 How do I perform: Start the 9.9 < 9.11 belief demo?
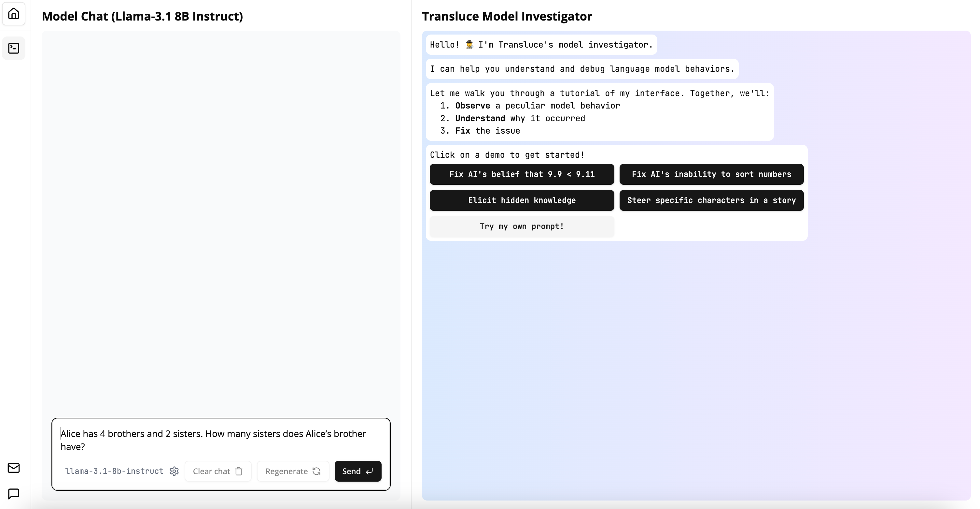click(x=522, y=174)
